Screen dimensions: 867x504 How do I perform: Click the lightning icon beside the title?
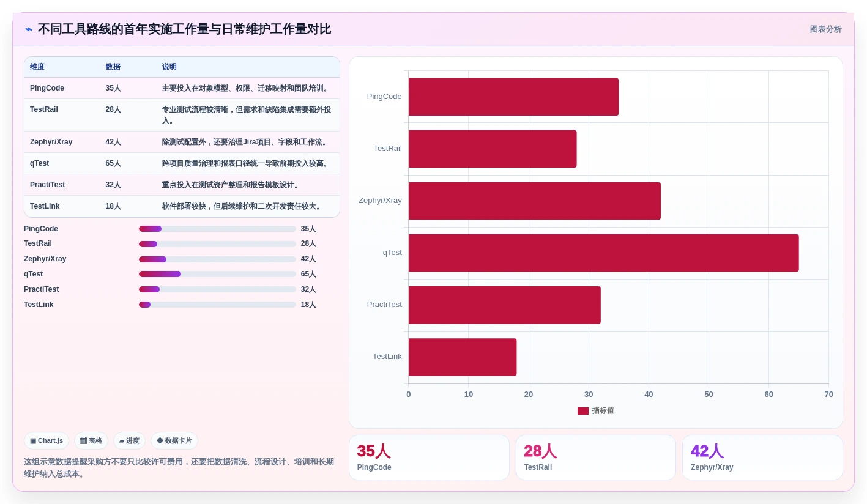(x=29, y=29)
